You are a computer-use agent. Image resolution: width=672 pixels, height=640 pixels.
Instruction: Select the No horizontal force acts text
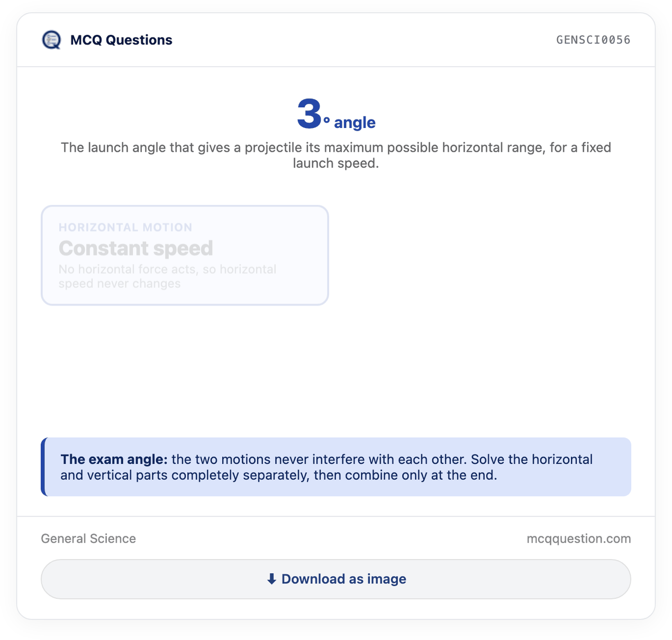pyautogui.click(x=168, y=276)
